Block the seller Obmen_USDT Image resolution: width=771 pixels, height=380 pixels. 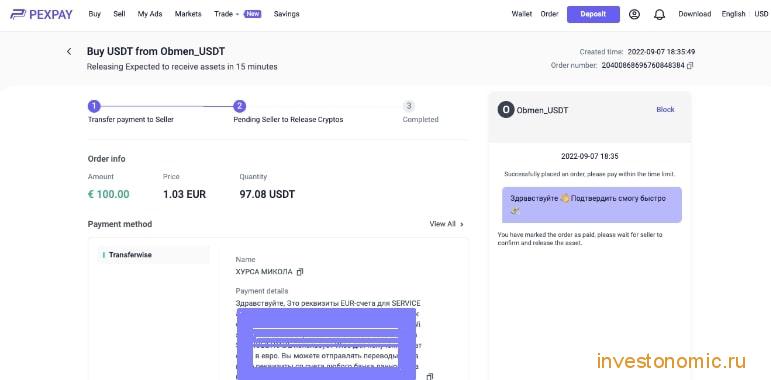pyautogui.click(x=665, y=109)
